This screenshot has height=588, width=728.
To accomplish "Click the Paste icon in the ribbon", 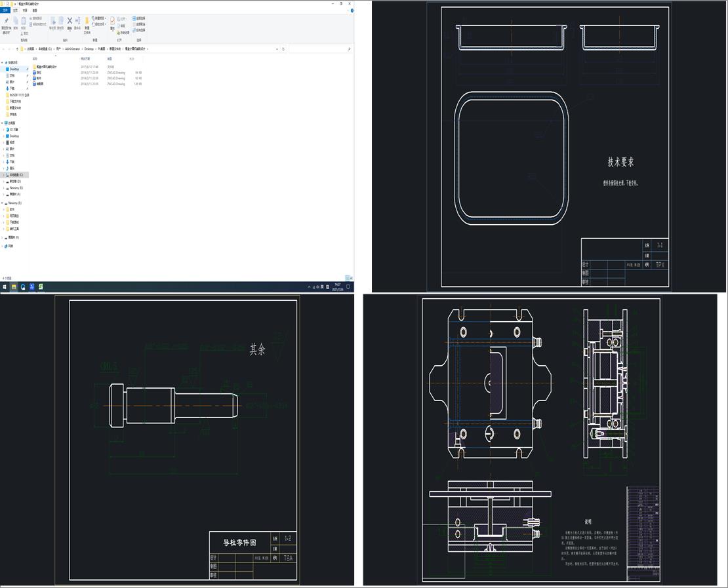I will coord(24,22).
